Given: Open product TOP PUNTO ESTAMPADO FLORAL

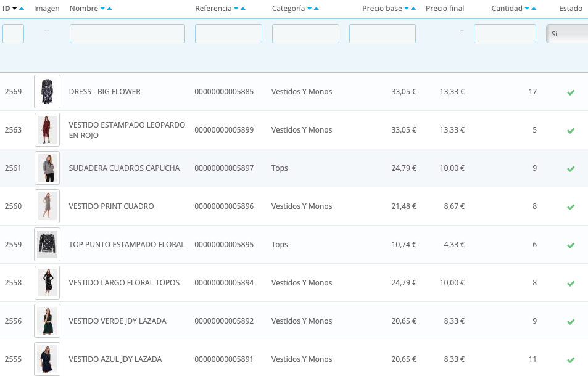Looking at the screenshot, I should (126, 245).
